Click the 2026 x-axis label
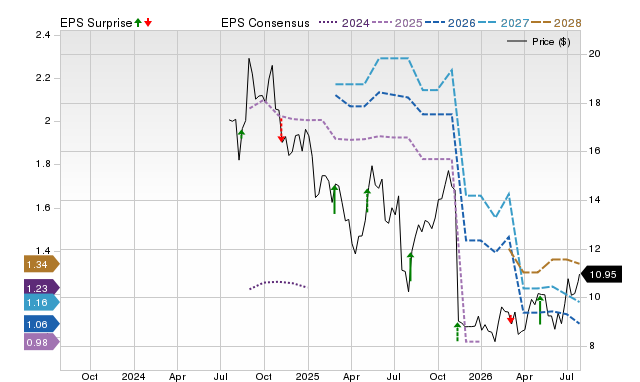640x382 pixels. [480, 376]
